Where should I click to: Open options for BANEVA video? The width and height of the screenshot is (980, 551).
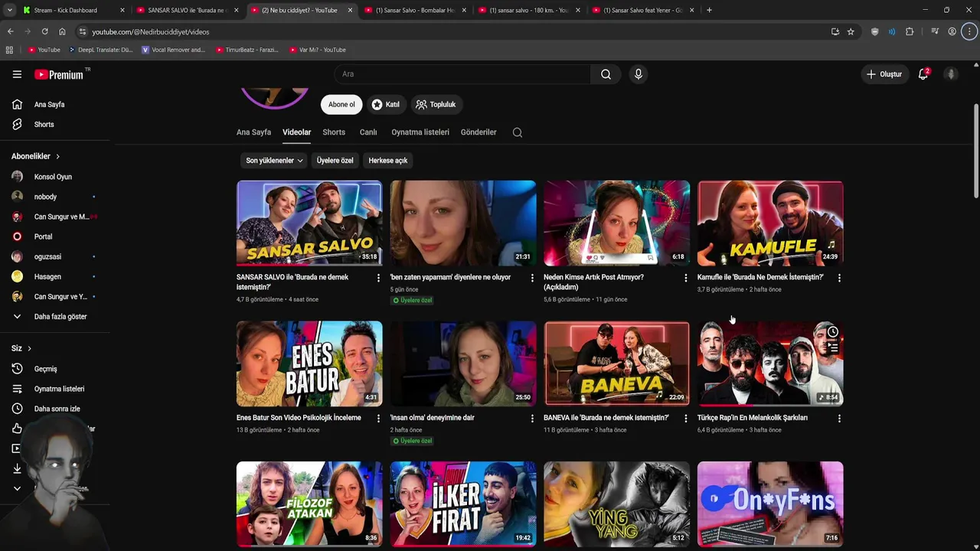685,419
